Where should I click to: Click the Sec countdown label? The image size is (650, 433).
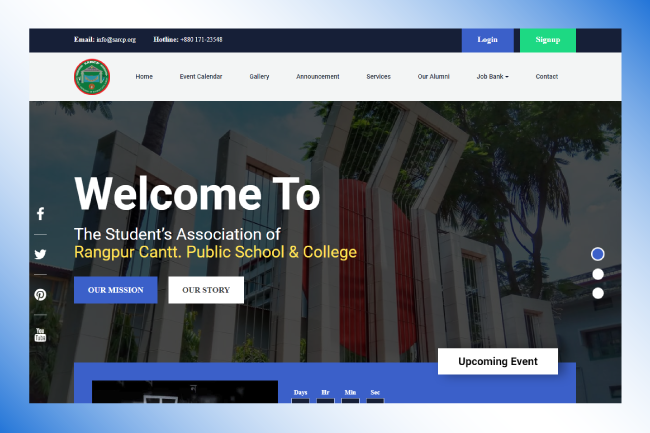click(375, 392)
